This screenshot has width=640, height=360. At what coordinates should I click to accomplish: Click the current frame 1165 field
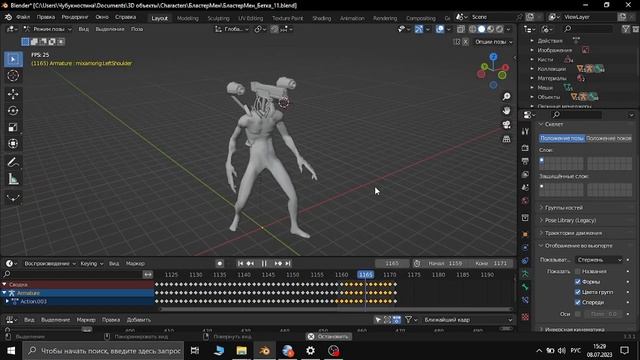(x=392, y=264)
